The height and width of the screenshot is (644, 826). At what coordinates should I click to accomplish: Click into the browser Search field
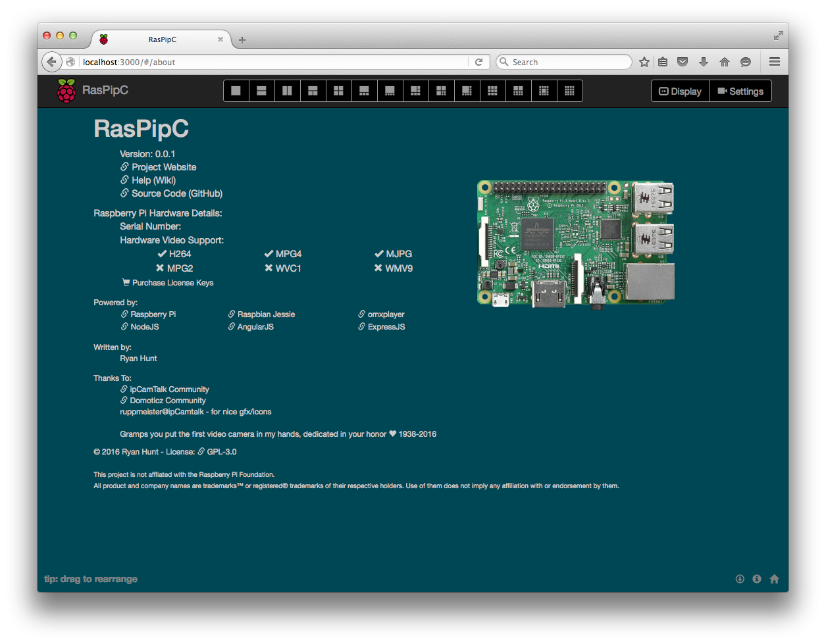[x=564, y=62]
